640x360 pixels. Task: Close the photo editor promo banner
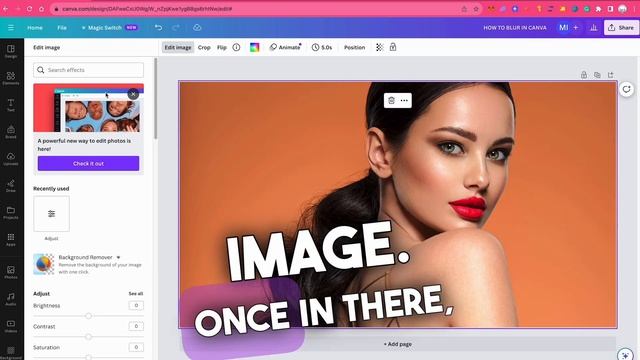pos(133,94)
